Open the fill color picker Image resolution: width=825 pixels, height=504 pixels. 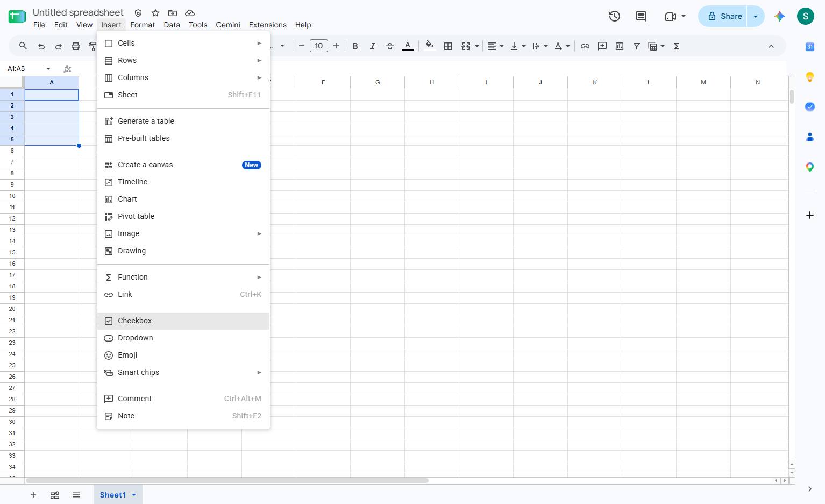(429, 46)
